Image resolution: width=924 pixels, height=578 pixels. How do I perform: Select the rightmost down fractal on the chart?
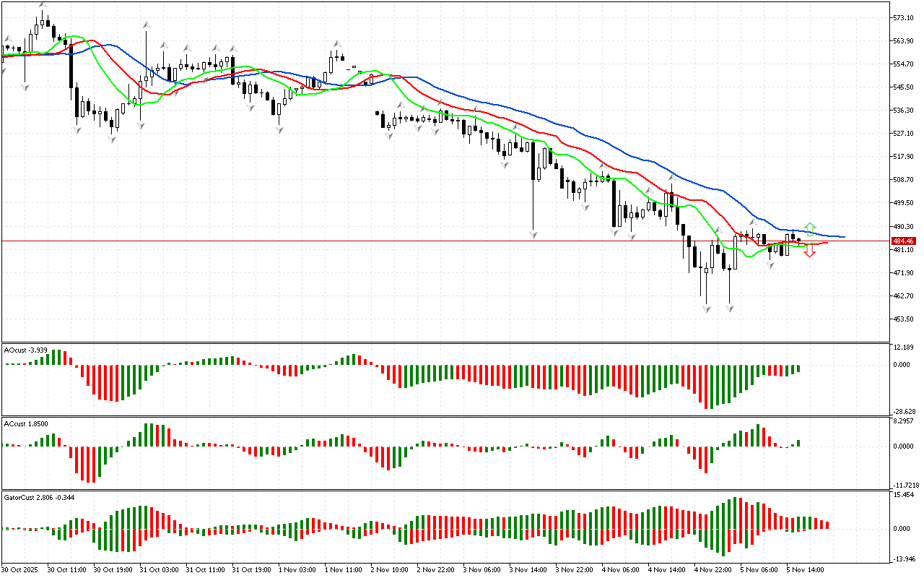(x=770, y=266)
